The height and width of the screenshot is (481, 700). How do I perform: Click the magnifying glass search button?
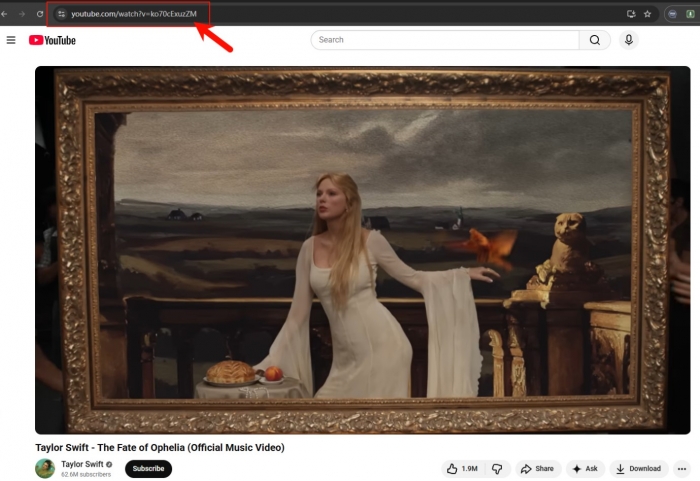pyautogui.click(x=594, y=40)
